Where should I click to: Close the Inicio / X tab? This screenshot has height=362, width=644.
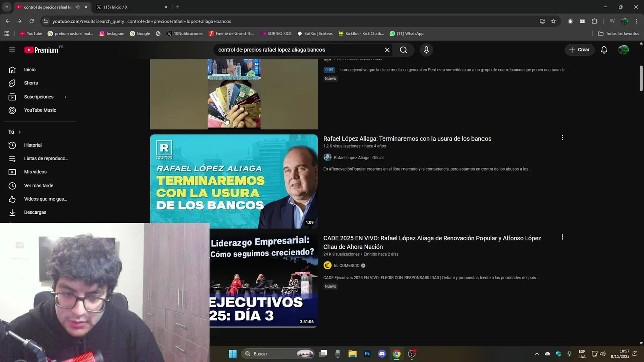[x=166, y=7]
